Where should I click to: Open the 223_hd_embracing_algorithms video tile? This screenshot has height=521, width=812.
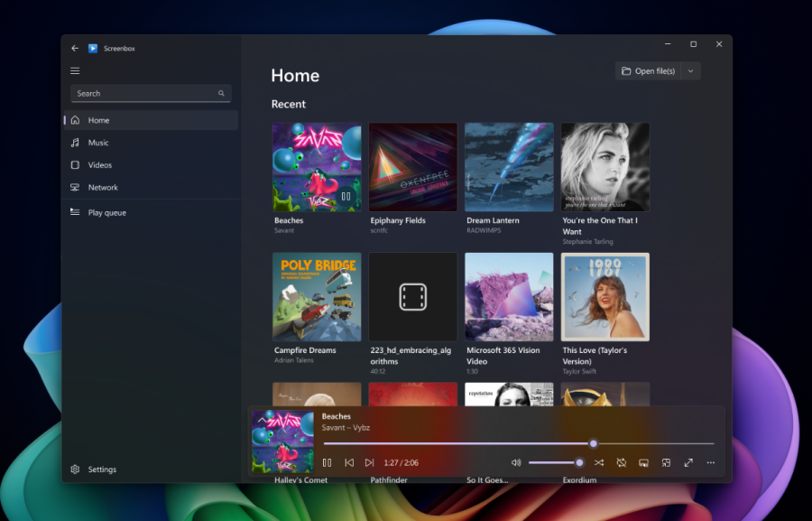tap(413, 297)
